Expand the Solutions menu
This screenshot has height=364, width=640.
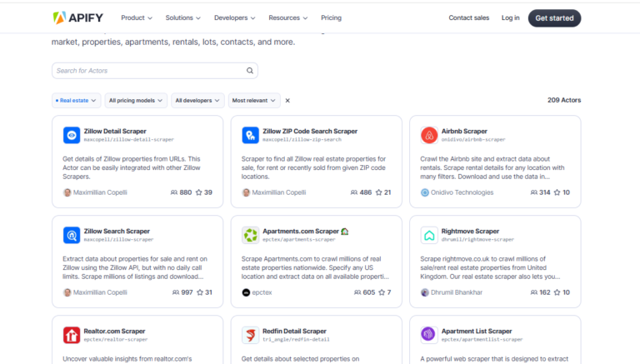[182, 18]
